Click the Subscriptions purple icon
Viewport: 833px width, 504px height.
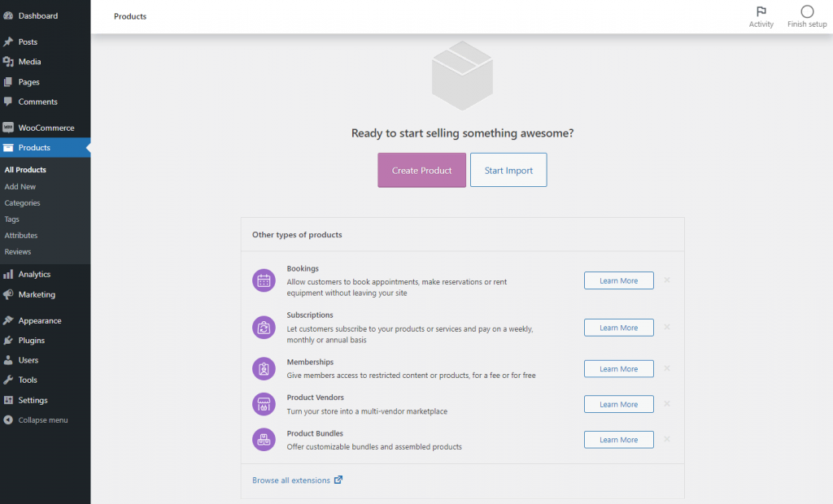[x=264, y=328]
